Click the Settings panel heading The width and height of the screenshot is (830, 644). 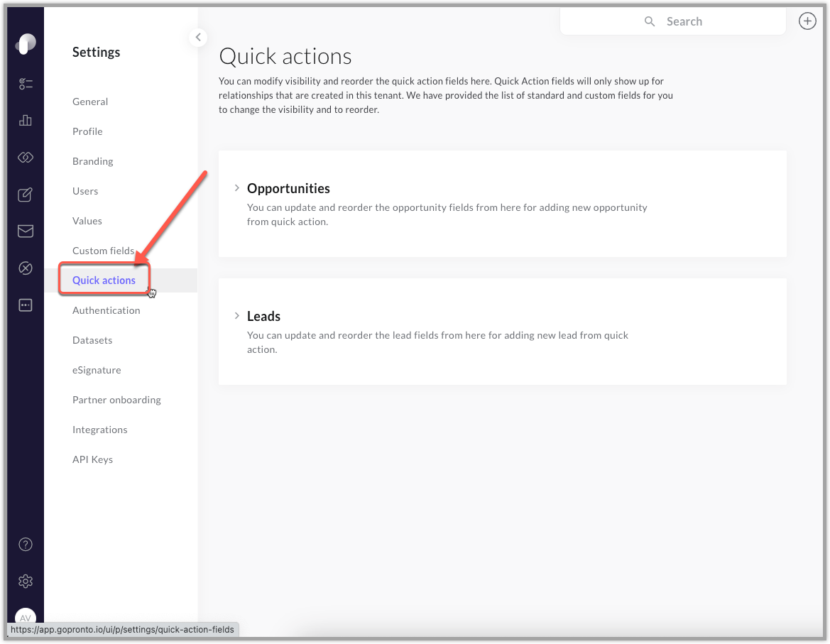(97, 52)
